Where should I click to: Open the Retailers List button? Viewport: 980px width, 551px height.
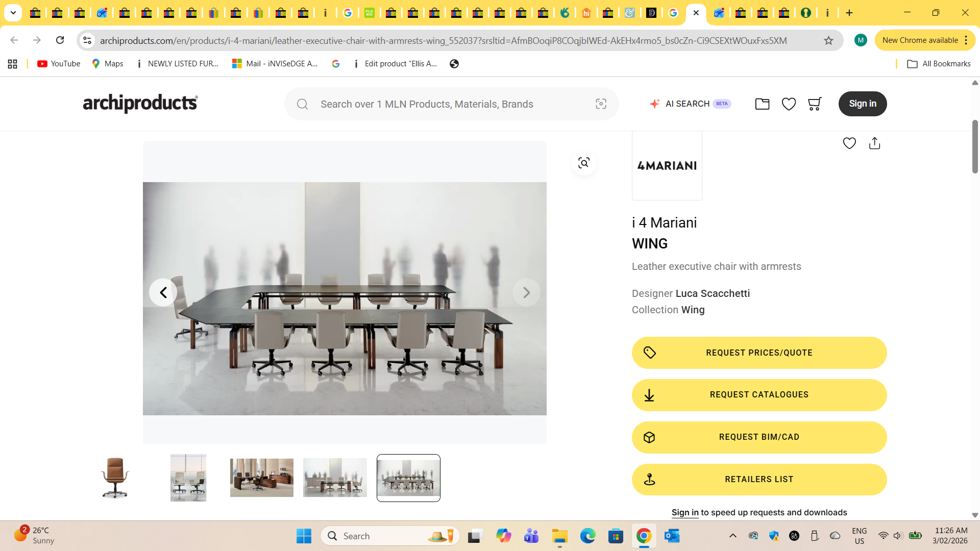pyautogui.click(x=759, y=480)
